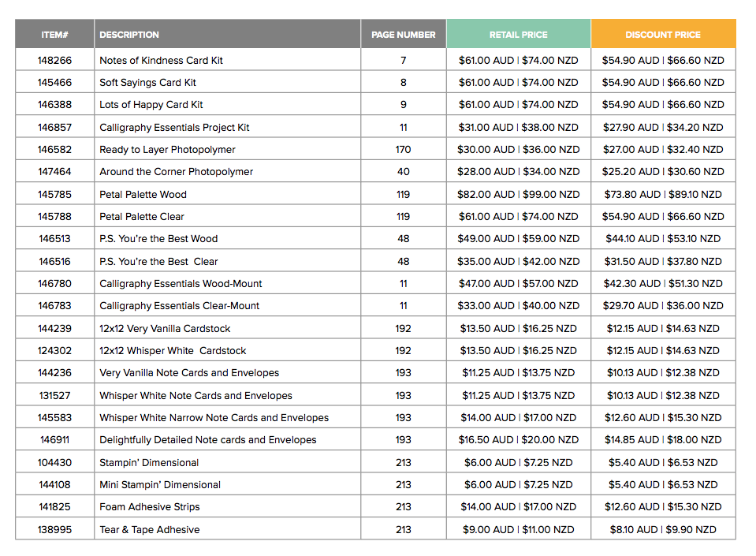Select Notes of Kindness Card Kit description
This screenshot has width=756, height=556.
click(161, 61)
